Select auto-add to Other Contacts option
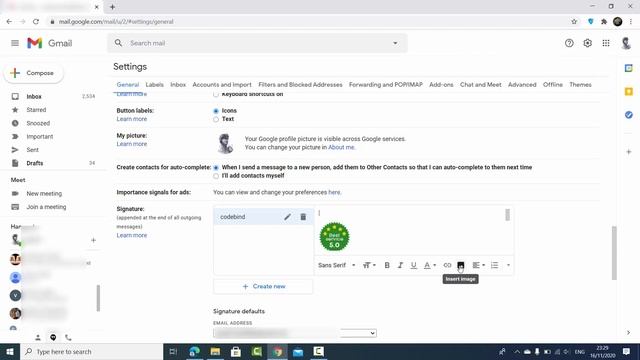 216,168
